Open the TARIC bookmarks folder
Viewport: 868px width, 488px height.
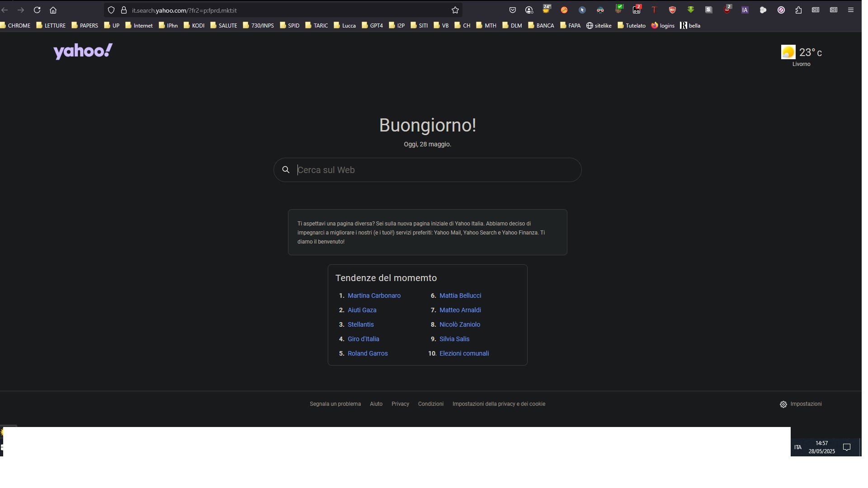317,26
